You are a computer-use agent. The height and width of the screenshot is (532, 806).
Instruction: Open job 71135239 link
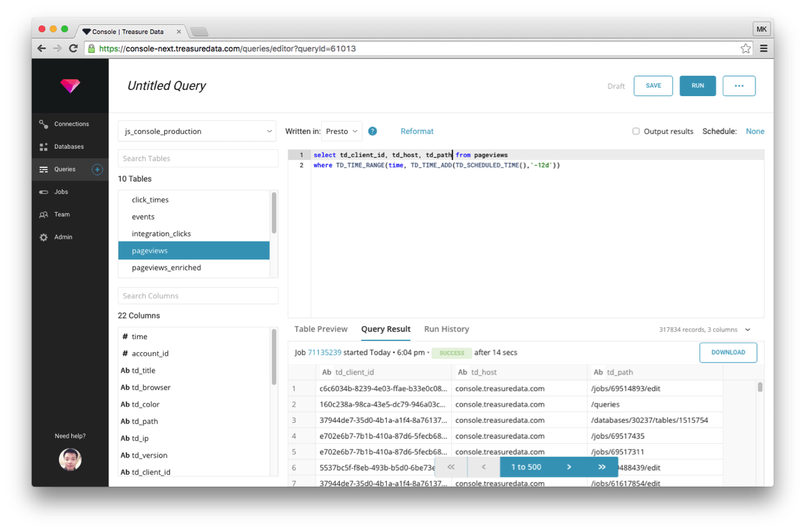pyautogui.click(x=324, y=353)
